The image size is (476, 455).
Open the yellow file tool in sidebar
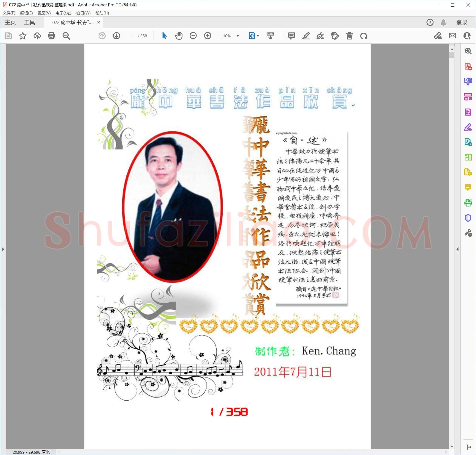point(468,172)
